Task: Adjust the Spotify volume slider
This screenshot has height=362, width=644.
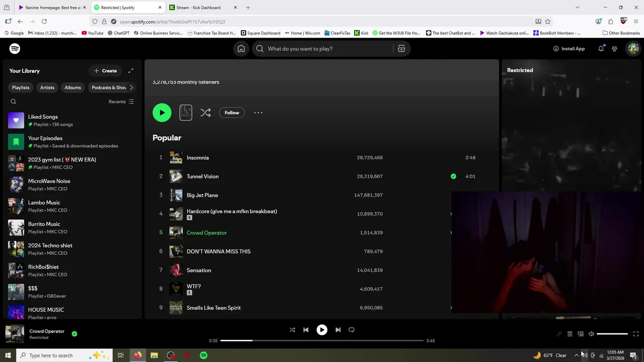Action: 612,334
